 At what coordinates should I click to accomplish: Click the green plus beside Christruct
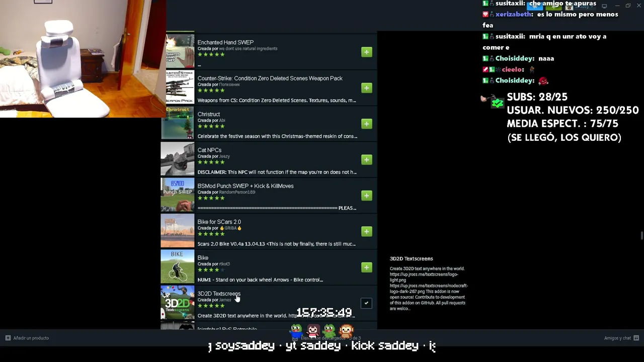[367, 124]
